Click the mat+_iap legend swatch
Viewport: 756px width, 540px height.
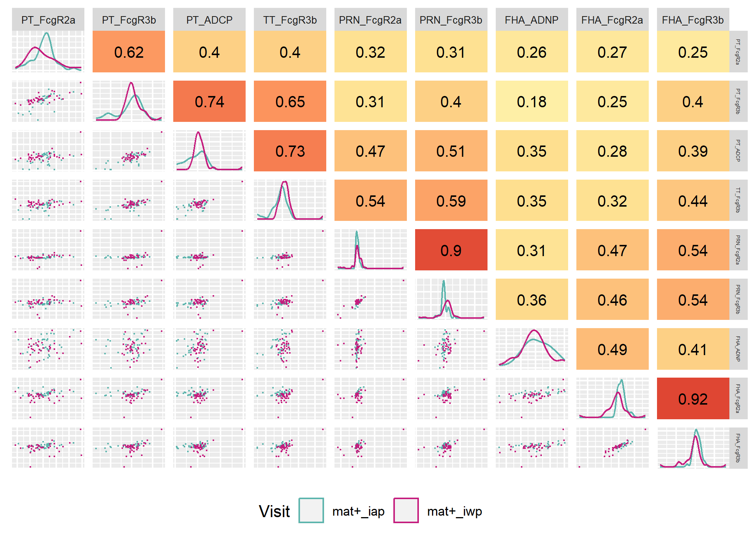(x=311, y=510)
